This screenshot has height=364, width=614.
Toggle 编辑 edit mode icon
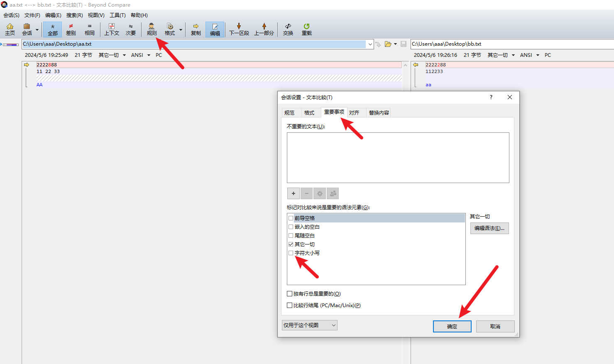tap(215, 29)
